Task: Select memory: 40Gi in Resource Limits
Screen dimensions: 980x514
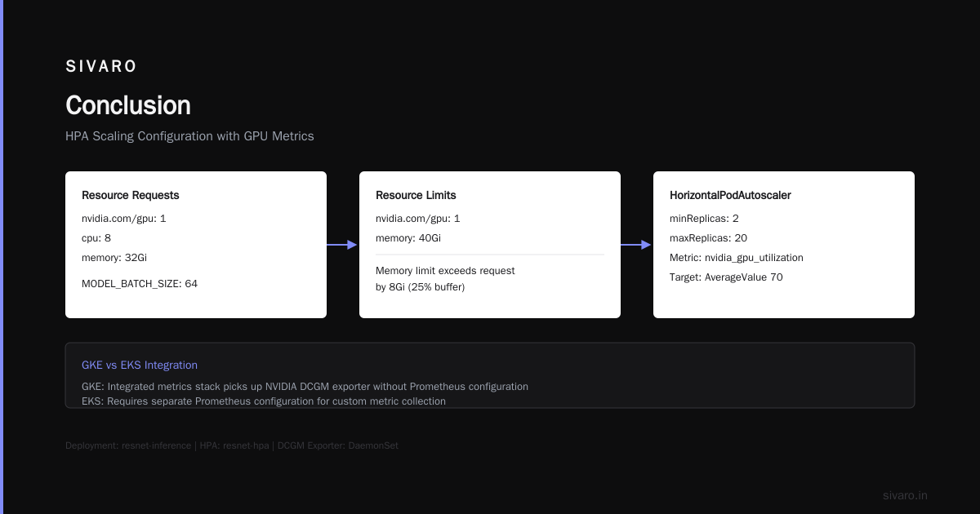Action: coord(408,238)
